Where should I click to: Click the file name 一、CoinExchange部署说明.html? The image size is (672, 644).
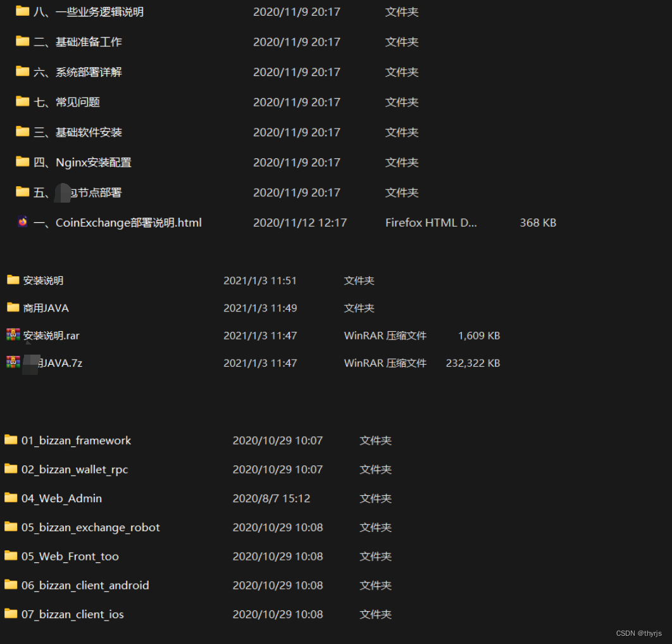[117, 222]
